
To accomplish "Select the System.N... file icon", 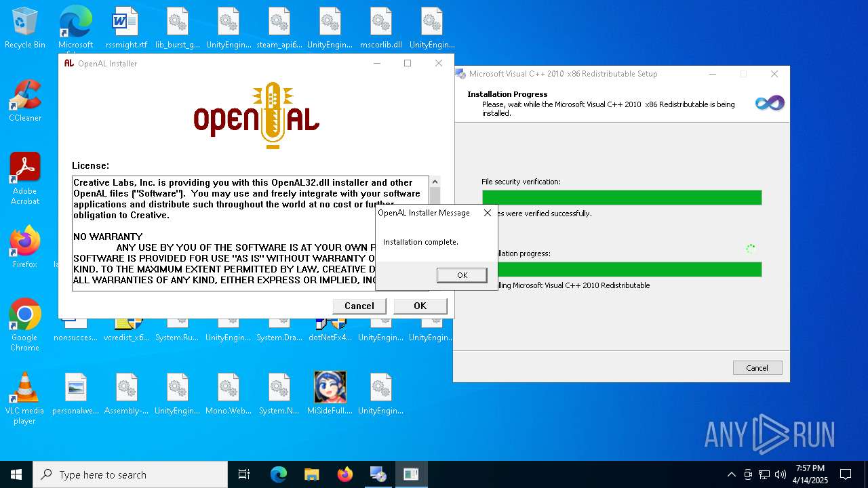I will (x=279, y=394).
